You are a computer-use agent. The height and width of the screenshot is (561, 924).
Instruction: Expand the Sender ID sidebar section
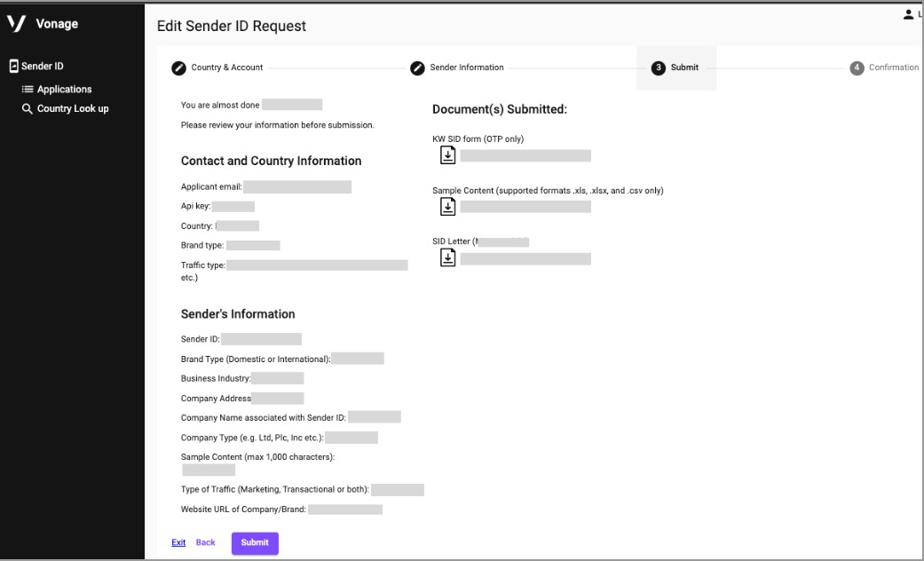(x=42, y=66)
